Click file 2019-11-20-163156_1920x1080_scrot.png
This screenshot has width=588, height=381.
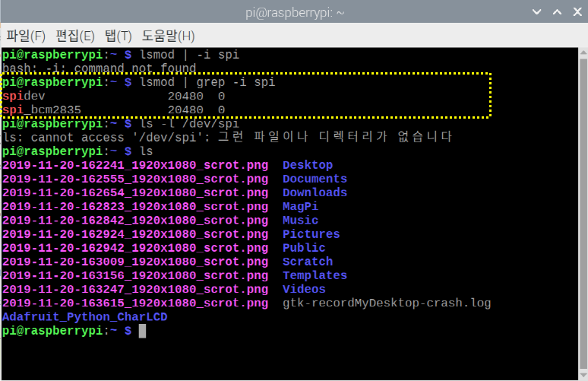(x=135, y=275)
